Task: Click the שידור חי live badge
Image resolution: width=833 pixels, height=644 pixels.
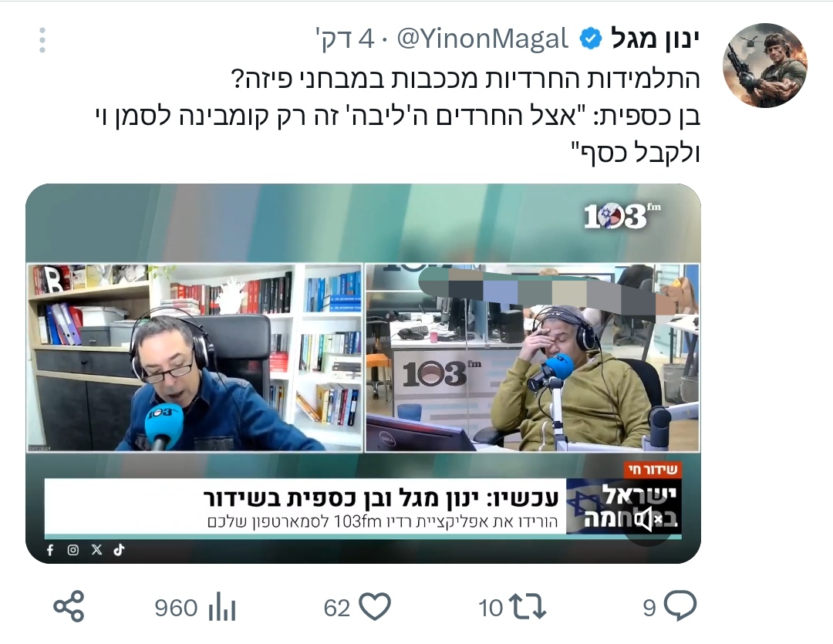Action: (x=653, y=470)
